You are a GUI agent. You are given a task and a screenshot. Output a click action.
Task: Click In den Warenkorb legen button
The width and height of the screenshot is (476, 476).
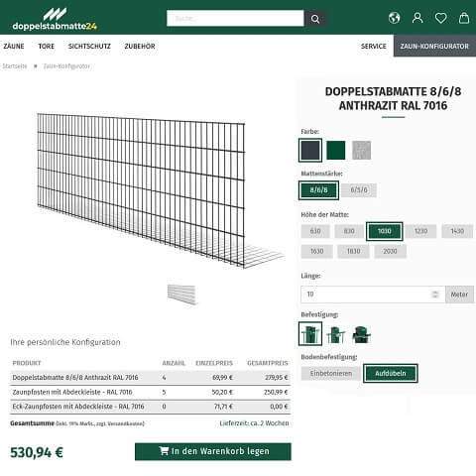(213, 451)
